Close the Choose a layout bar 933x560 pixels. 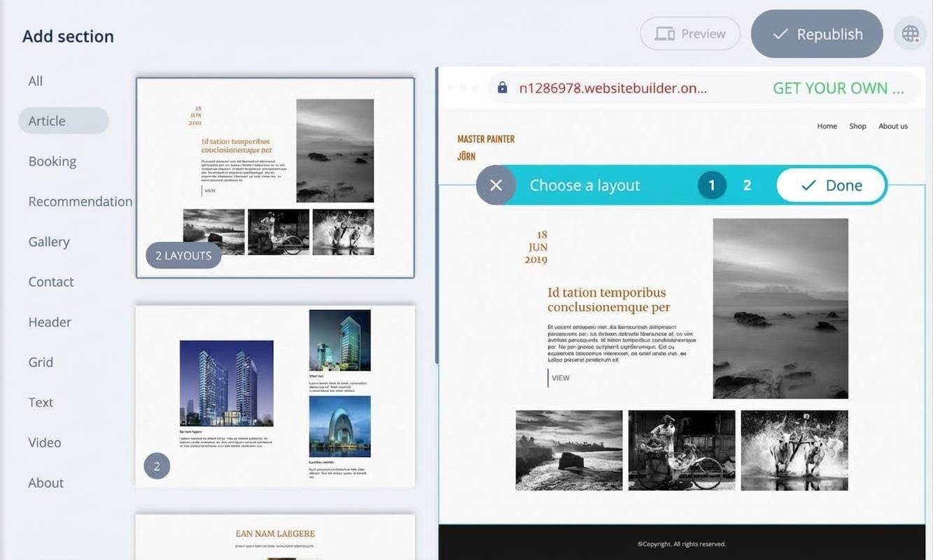tap(496, 185)
